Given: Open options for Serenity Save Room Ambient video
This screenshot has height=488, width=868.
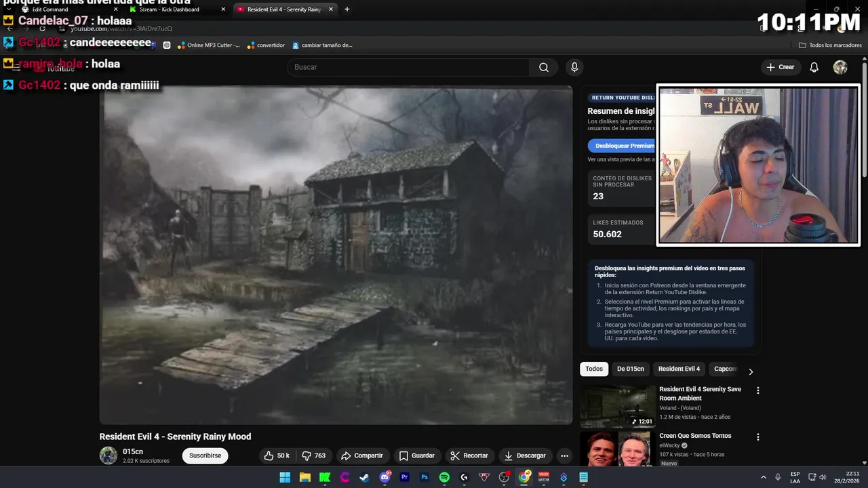Looking at the screenshot, I should click(758, 390).
